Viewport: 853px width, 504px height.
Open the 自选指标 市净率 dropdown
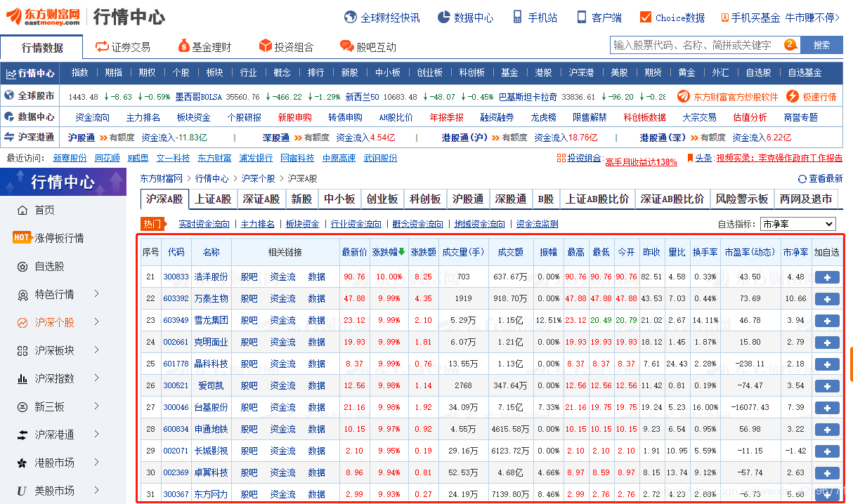(x=798, y=224)
